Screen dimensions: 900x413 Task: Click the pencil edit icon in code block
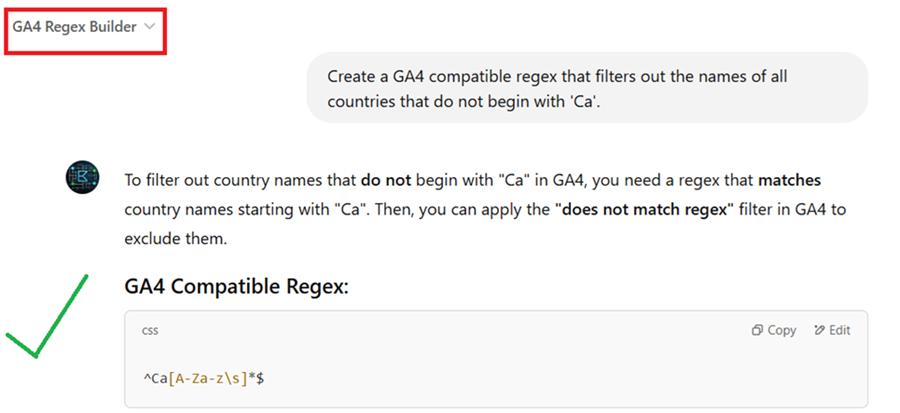pos(819,330)
